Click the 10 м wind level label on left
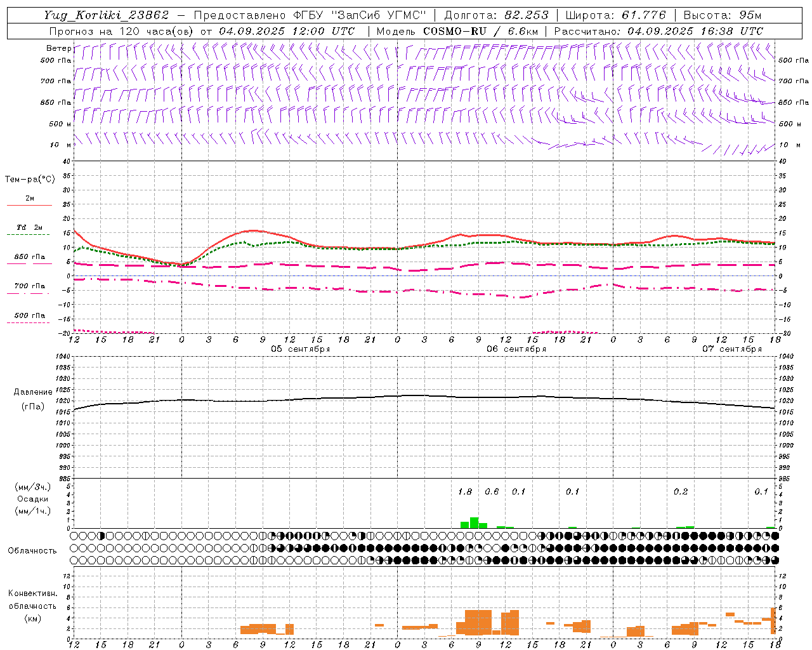This screenshot has height=650, width=812. pyautogui.click(x=60, y=145)
